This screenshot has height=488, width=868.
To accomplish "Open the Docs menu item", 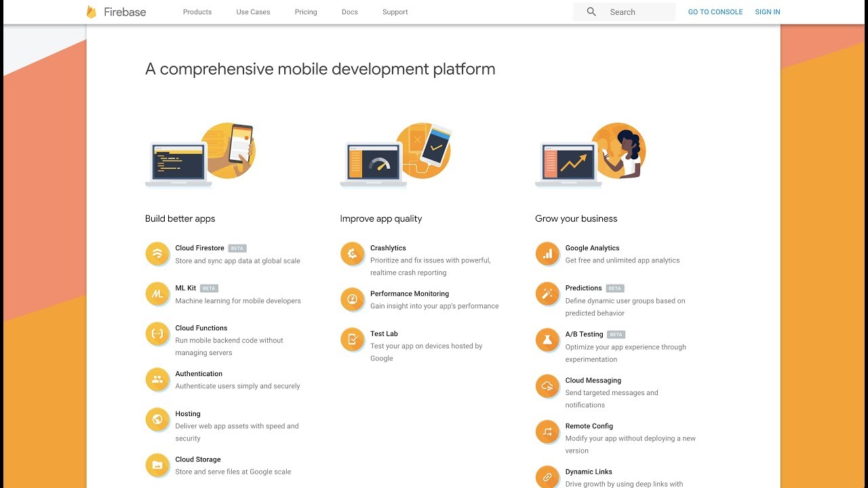I will point(350,12).
